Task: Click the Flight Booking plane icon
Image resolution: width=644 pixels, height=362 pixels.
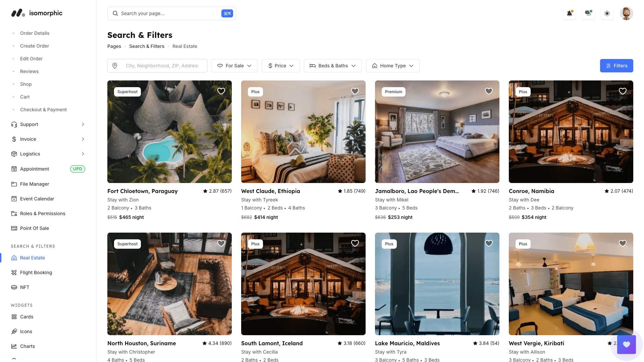Action: pos(14,273)
